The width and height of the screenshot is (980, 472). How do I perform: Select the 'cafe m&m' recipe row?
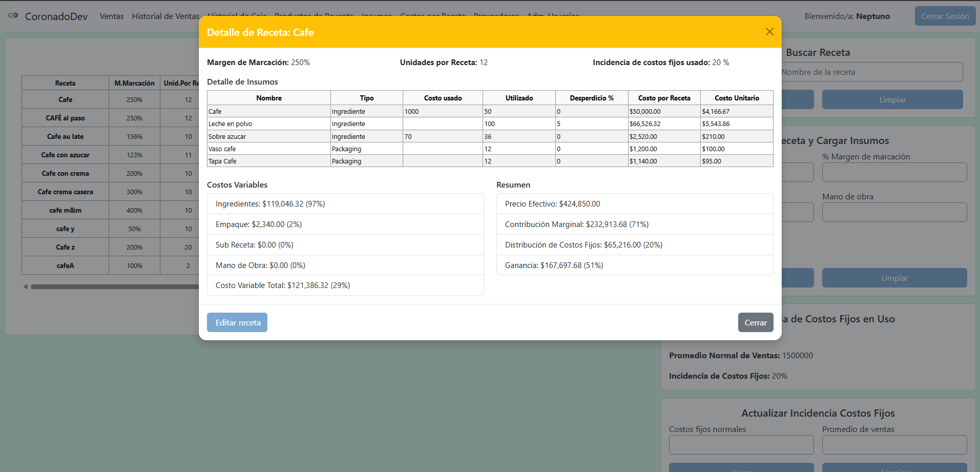click(x=110, y=210)
